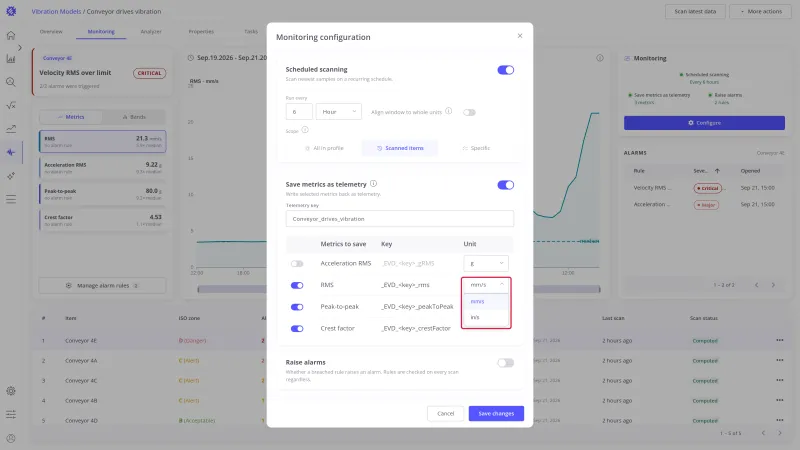Viewport: 800px width, 450px height.
Task: Choose mm/s option in unit list
Action: tap(486, 302)
